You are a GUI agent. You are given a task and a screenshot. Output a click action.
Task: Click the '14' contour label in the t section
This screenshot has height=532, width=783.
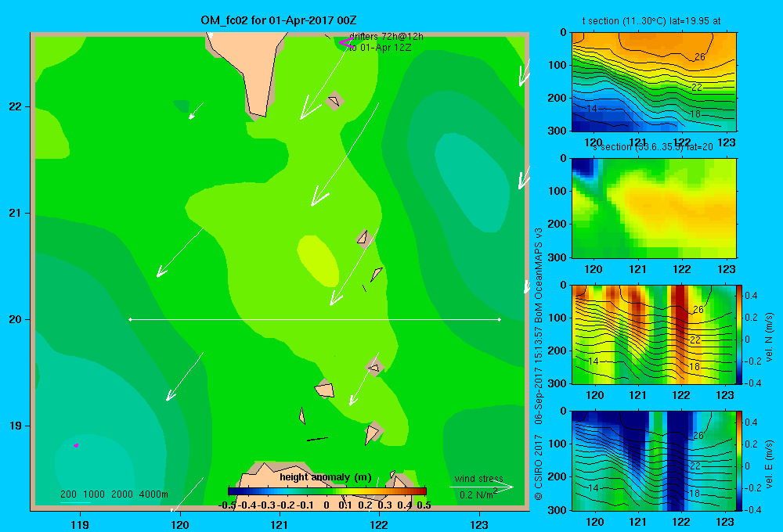[592, 108]
